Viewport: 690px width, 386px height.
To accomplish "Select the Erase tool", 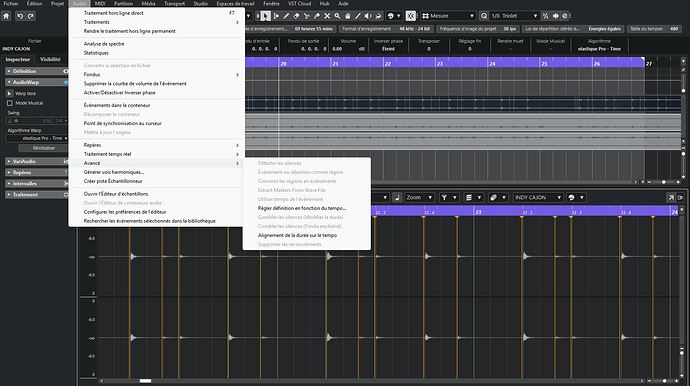I will click(296, 16).
